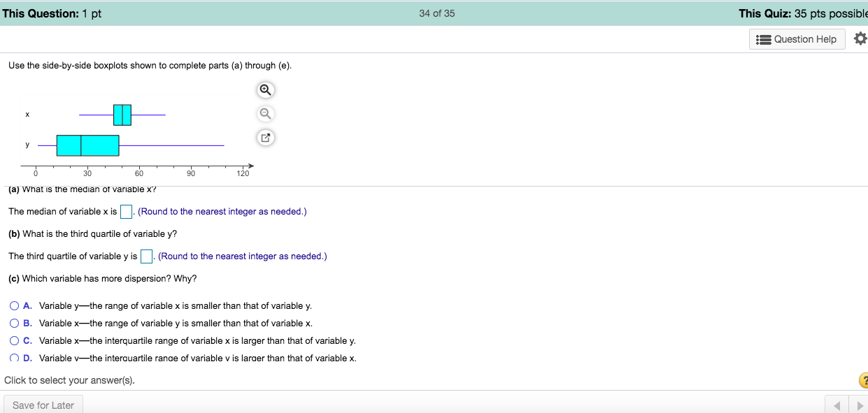This screenshot has height=413, width=868.
Task: Select answer choice B about variable x
Action: (x=14, y=323)
